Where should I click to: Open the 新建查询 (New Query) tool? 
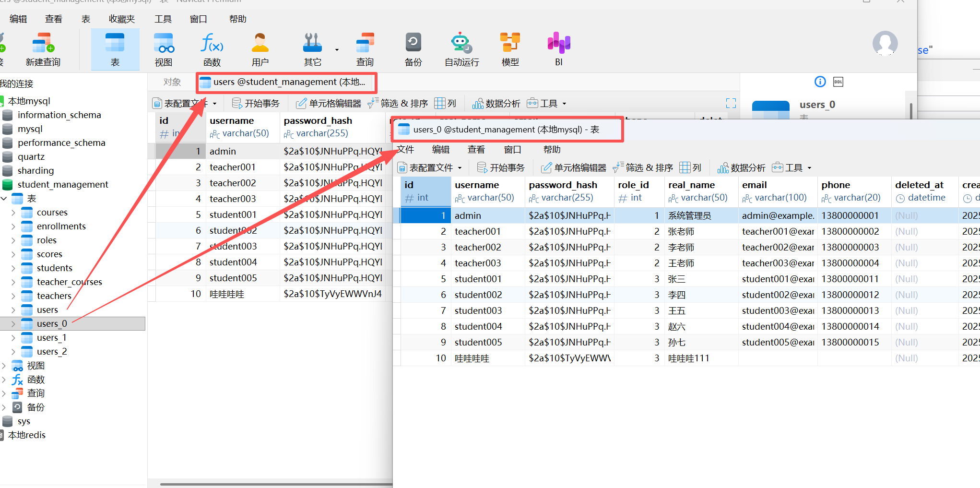[43, 49]
